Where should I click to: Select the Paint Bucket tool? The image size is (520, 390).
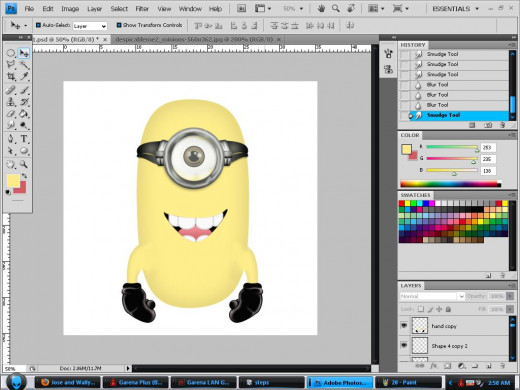(24, 114)
